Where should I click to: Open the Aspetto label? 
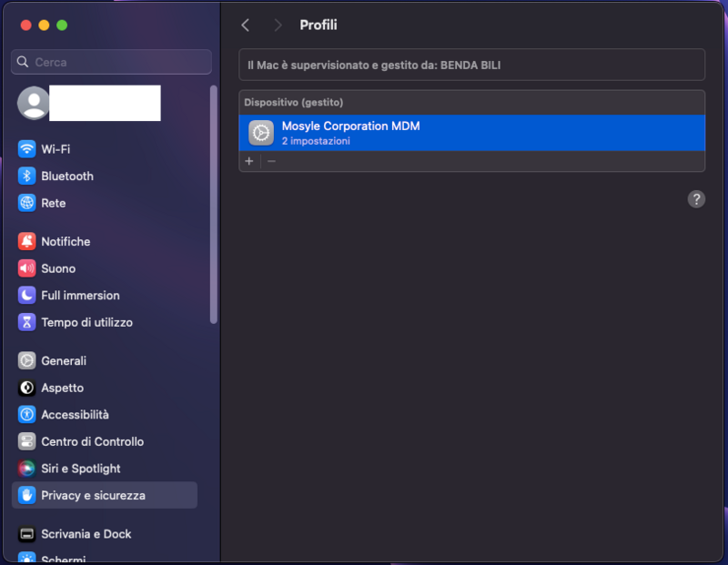click(62, 388)
